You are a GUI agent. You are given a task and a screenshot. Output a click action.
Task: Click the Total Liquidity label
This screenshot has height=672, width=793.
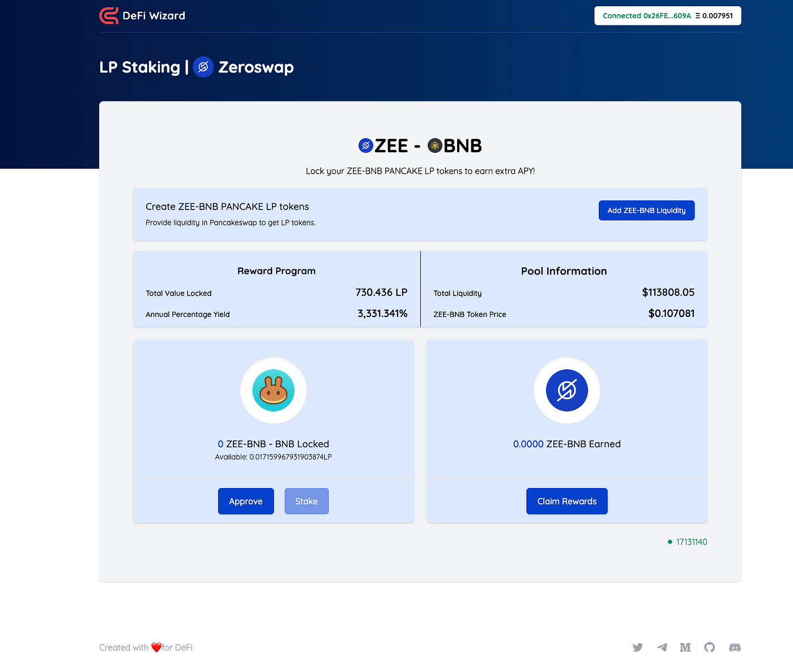458,293
